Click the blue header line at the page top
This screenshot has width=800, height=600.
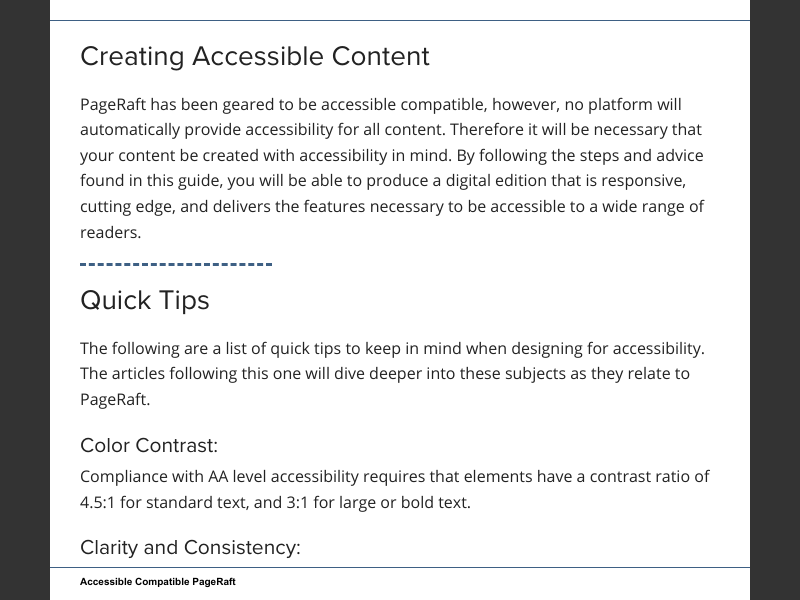point(400,20)
